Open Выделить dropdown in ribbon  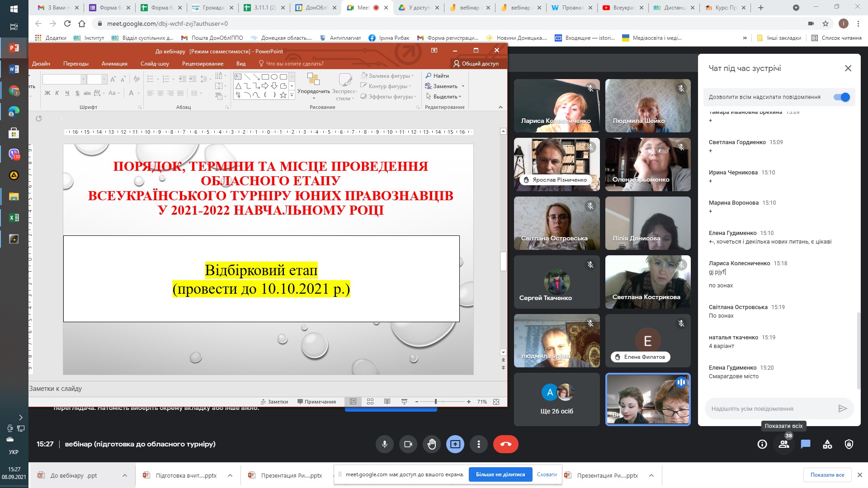pos(444,96)
